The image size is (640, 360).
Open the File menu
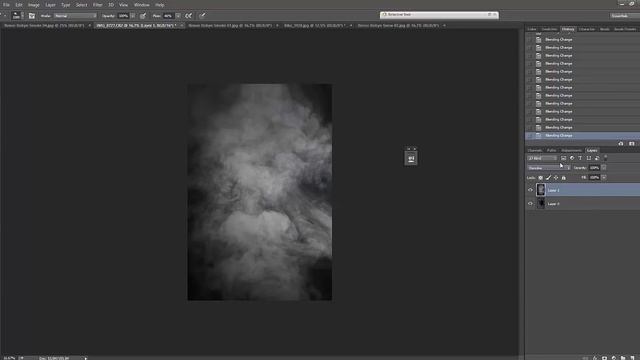tap(6, 5)
